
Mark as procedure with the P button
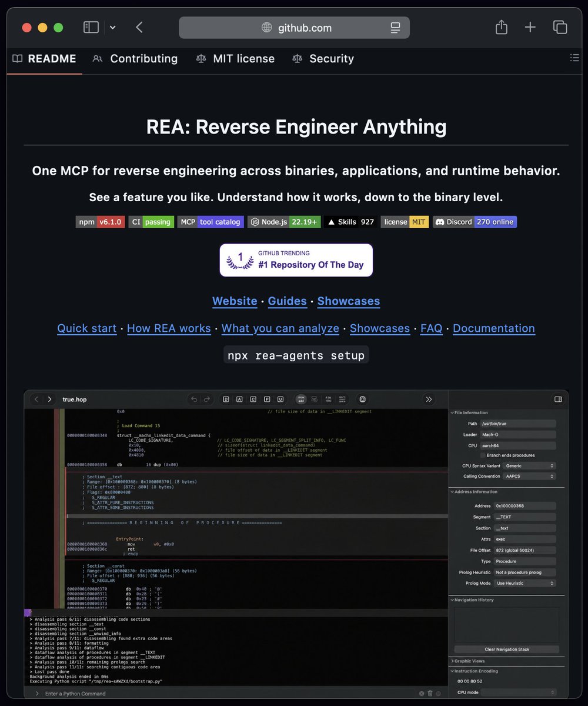[267, 399]
